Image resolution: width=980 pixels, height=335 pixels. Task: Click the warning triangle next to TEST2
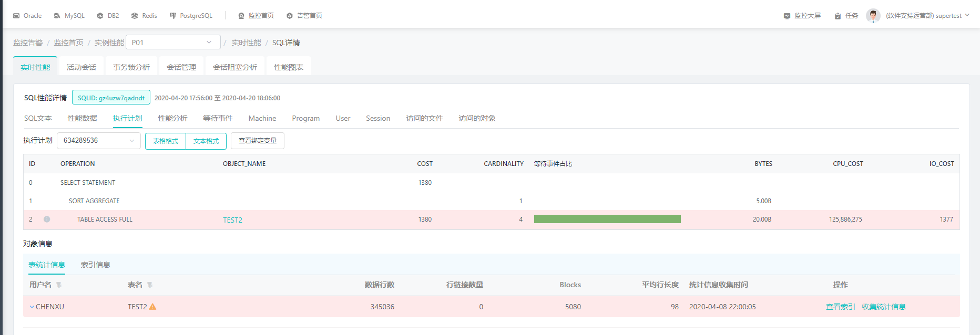pos(152,307)
